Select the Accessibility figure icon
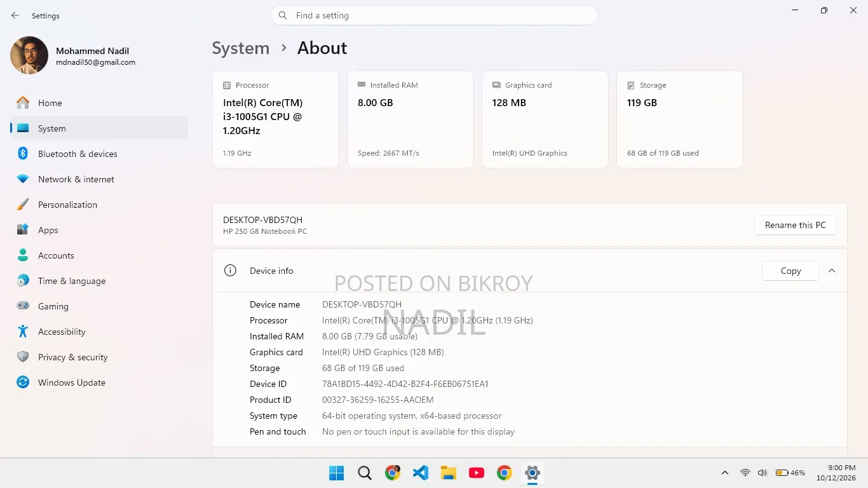This screenshot has height=488, width=868. (23, 332)
